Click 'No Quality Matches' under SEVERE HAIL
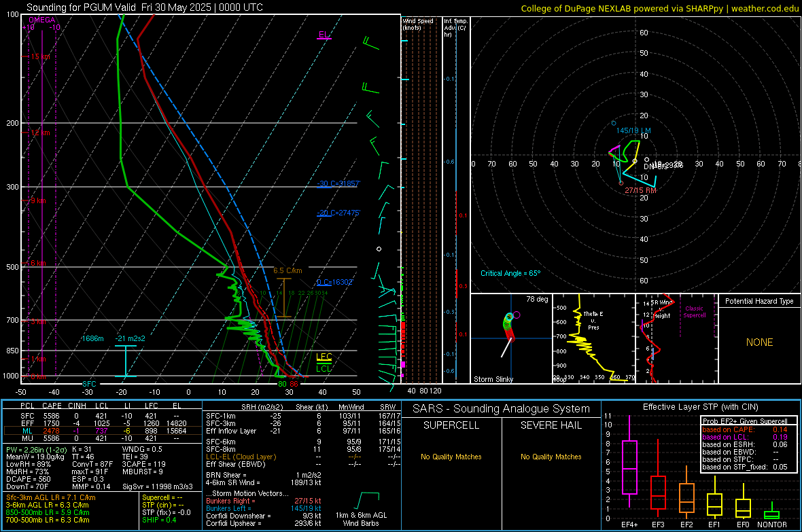 click(x=551, y=457)
